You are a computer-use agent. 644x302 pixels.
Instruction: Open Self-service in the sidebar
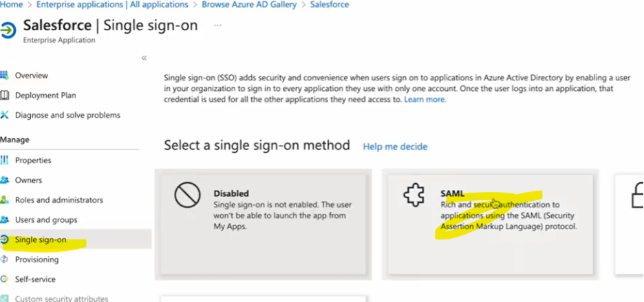coord(35,279)
